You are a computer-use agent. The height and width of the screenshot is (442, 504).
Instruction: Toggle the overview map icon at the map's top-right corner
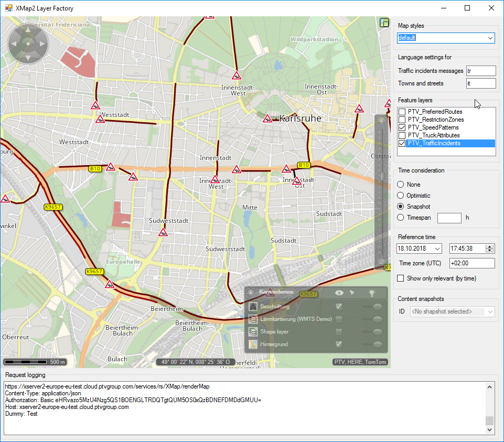384,23
